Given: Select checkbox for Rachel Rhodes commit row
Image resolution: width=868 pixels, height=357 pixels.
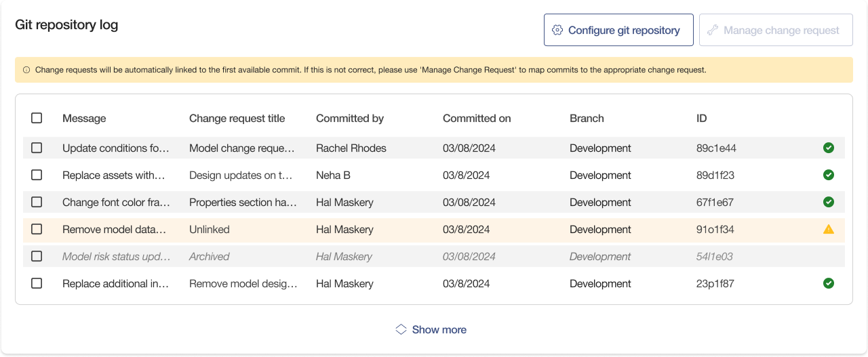Looking at the screenshot, I should click(x=37, y=148).
